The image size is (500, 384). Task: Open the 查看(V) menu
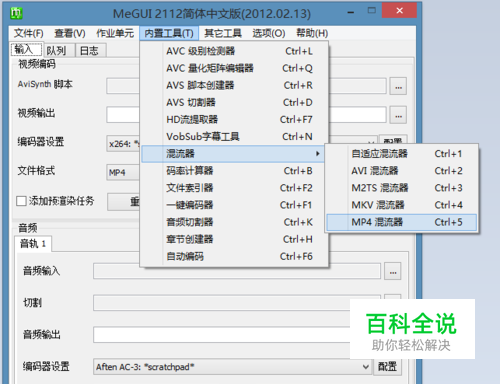pos(70,33)
